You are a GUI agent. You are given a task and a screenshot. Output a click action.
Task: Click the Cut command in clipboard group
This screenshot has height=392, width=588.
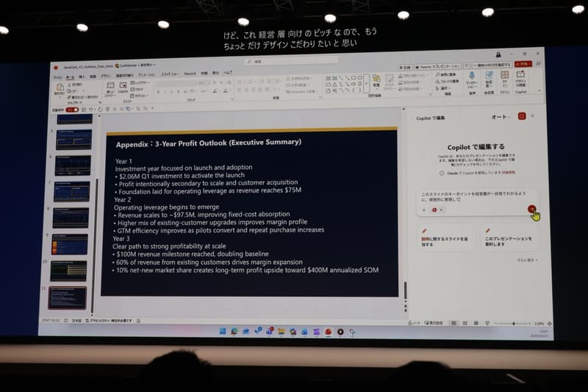75,85
